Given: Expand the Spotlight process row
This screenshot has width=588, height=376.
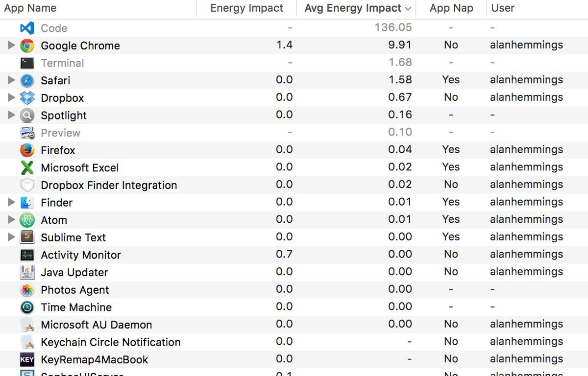Looking at the screenshot, I should tap(12, 116).
